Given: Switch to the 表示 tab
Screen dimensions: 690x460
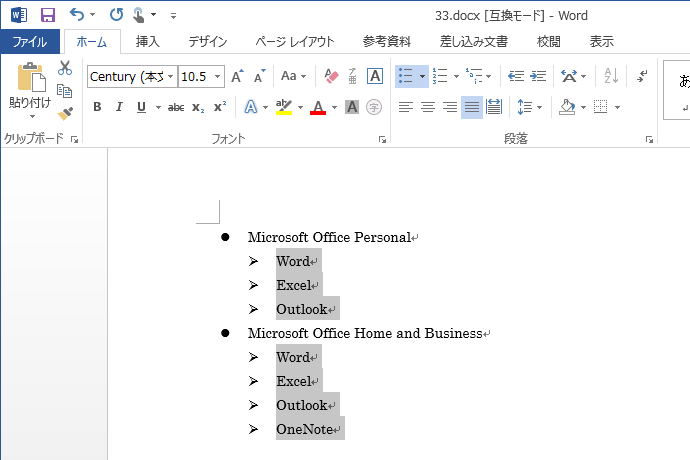Looking at the screenshot, I should [602, 42].
